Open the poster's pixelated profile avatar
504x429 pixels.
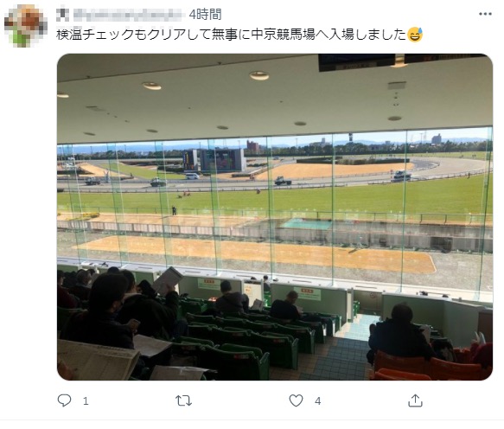[x=26, y=26]
